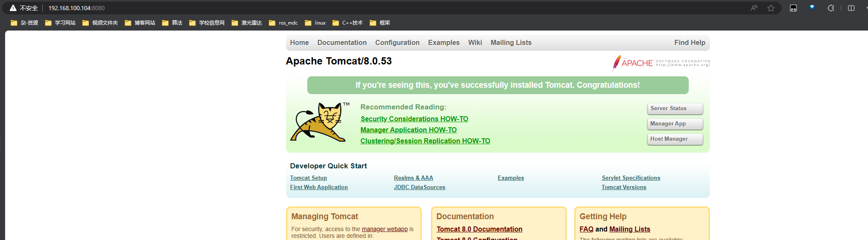Open the Examples nav item

click(444, 42)
